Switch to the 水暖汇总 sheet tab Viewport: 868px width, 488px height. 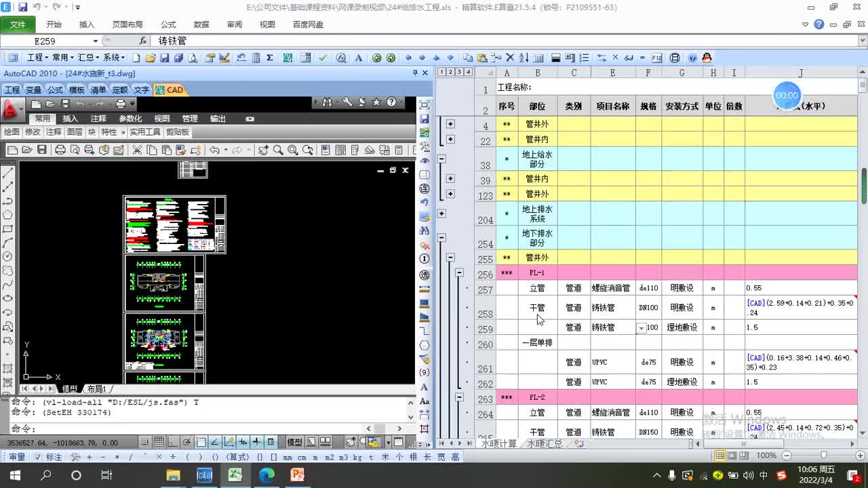(545, 443)
